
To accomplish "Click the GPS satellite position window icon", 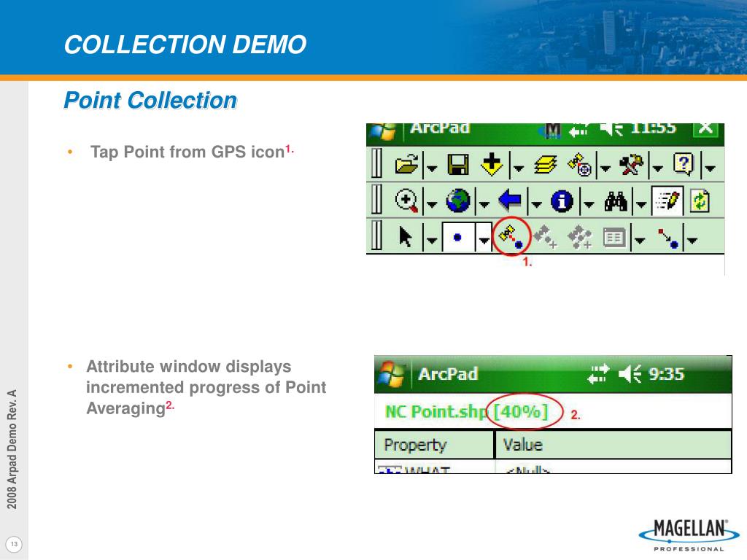I will pos(580,165).
